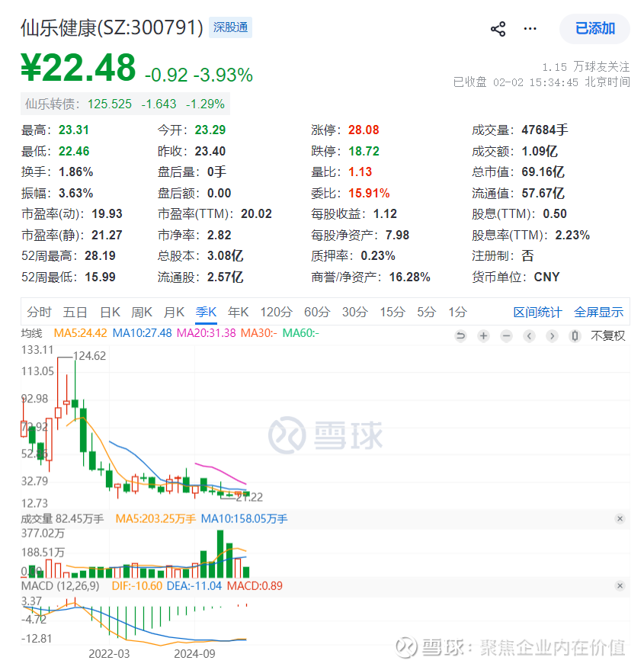Switch to 5分 chart tab
The height and width of the screenshot is (667, 644).
click(426, 312)
